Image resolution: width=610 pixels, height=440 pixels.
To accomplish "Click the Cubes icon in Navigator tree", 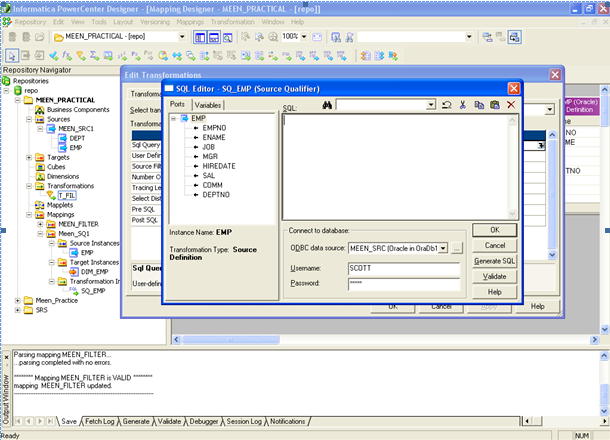I will tap(40, 167).
